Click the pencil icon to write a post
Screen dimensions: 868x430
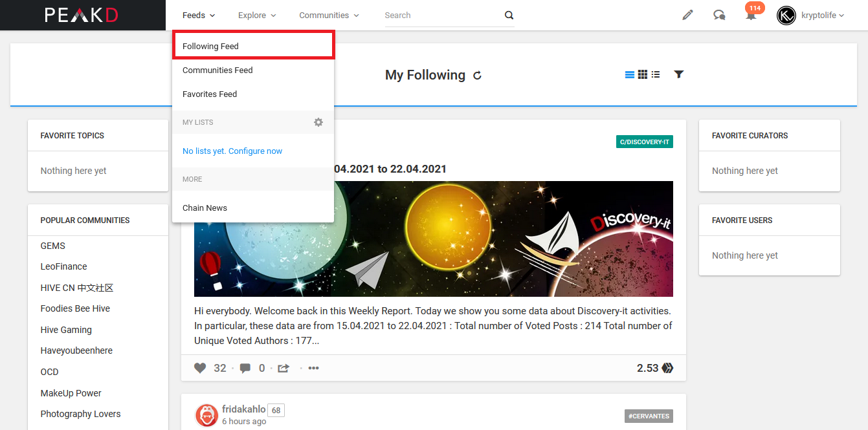click(x=687, y=15)
